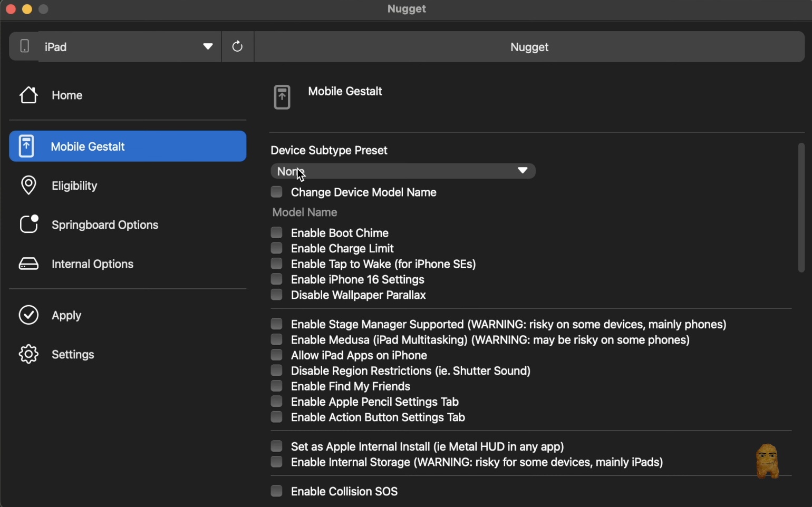Click the vertical scrollbar thumb

click(801, 208)
